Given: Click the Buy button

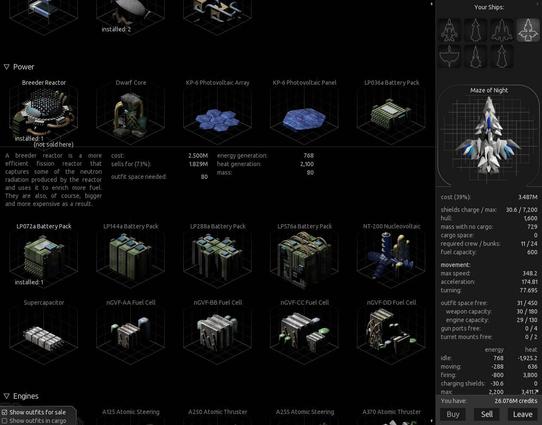Looking at the screenshot, I should (453, 414).
